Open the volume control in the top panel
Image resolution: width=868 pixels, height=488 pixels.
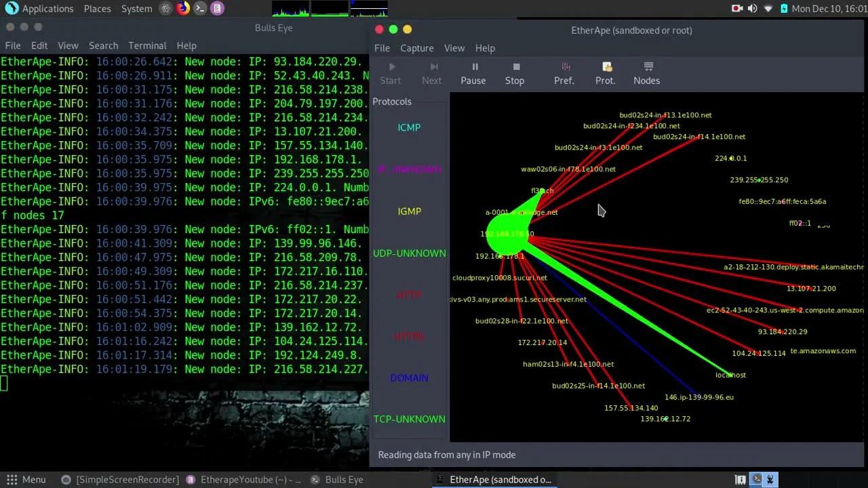(752, 9)
